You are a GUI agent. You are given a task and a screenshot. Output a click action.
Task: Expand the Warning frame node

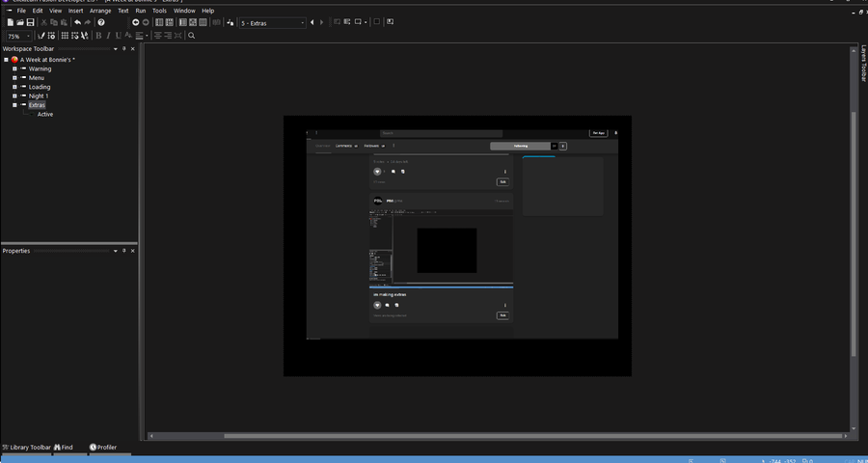(x=14, y=68)
